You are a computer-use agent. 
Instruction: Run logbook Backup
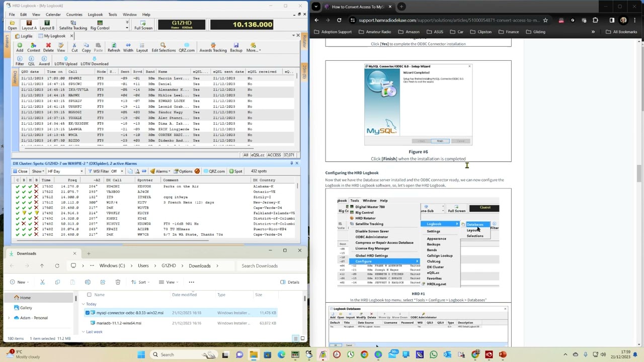236,47
